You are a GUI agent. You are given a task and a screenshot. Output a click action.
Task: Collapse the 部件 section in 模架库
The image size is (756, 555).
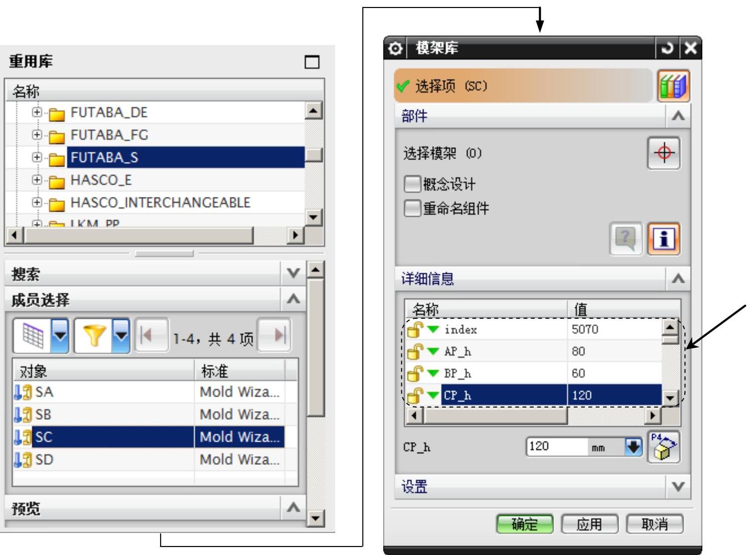(x=678, y=116)
